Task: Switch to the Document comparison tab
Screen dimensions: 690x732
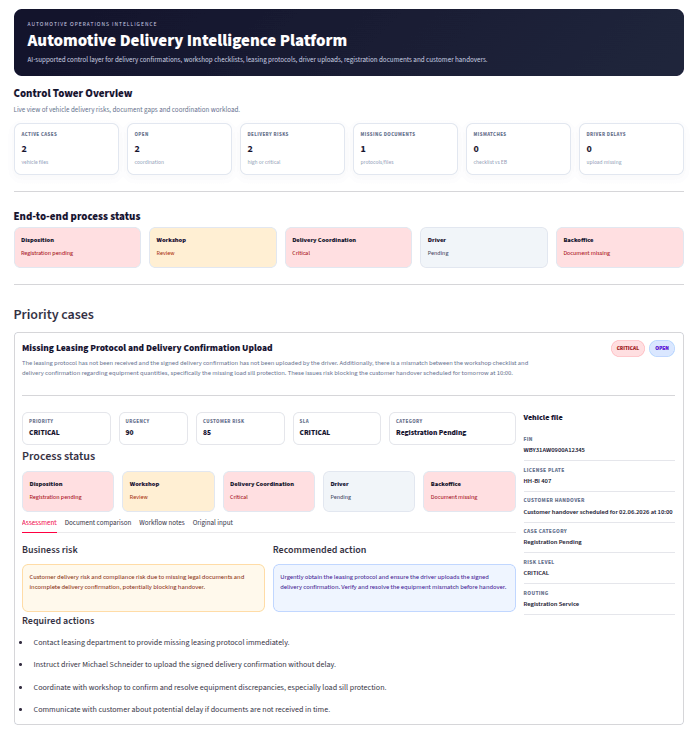Action: pos(98,522)
